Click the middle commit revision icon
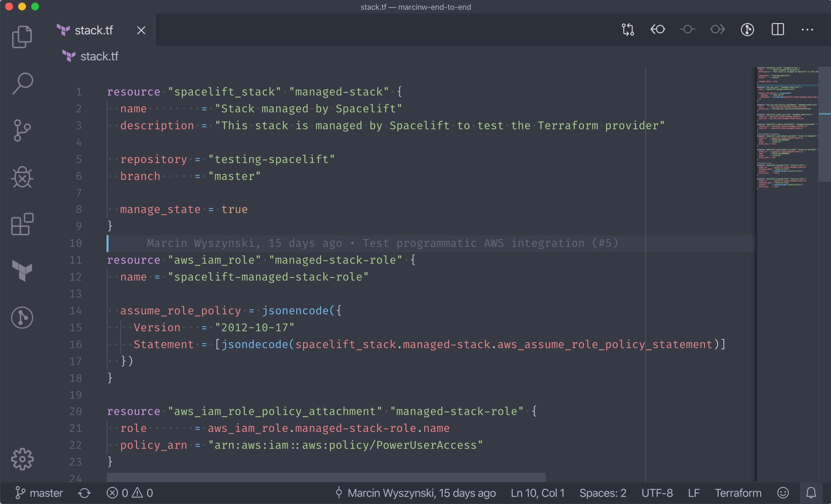The width and height of the screenshot is (831, 504). tap(687, 30)
